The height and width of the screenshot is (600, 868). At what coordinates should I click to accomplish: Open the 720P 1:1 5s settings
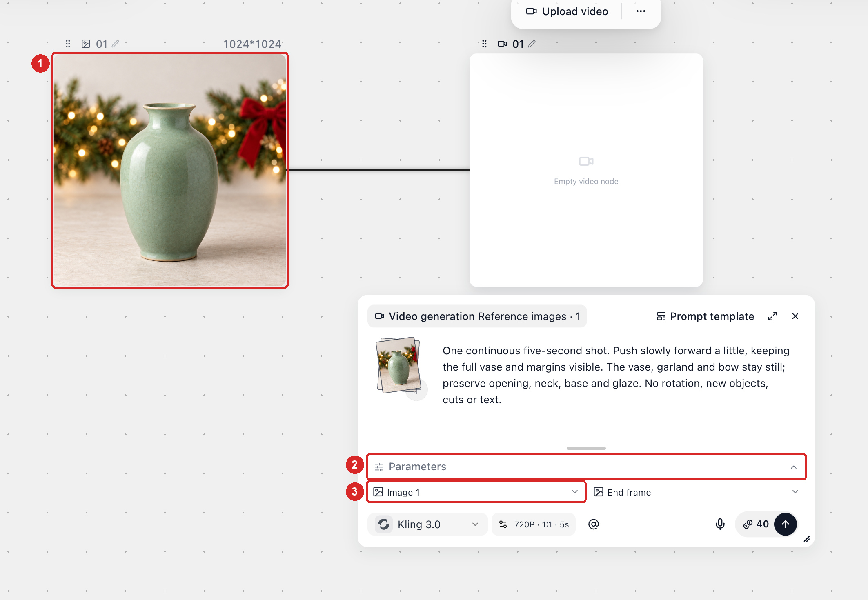click(x=534, y=524)
